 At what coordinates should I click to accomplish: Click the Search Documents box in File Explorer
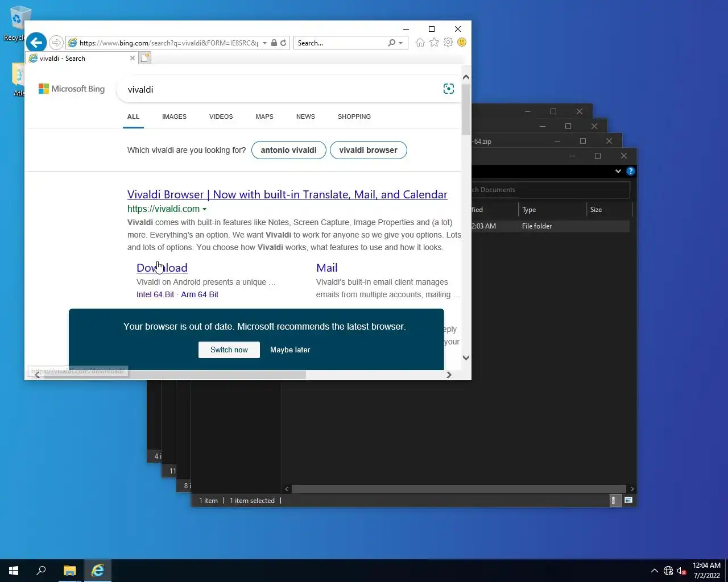(x=551, y=190)
